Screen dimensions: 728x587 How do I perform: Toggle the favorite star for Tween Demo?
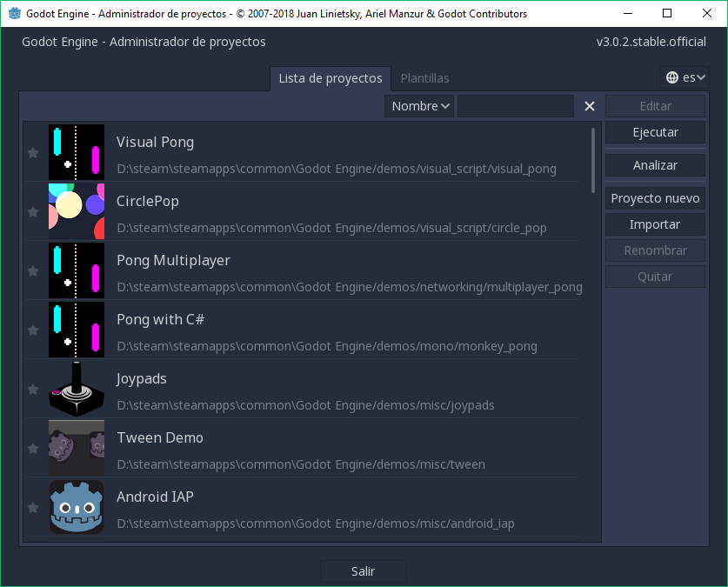tap(32, 448)
